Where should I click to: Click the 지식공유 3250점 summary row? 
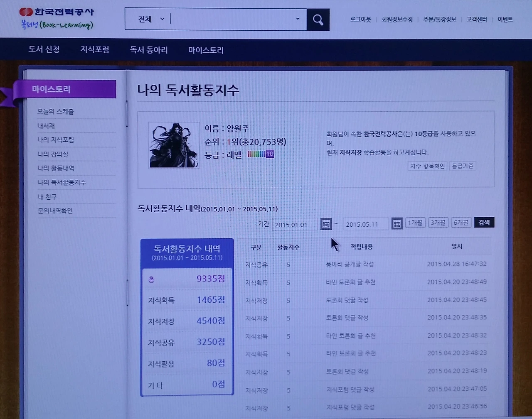click(187, 342)
